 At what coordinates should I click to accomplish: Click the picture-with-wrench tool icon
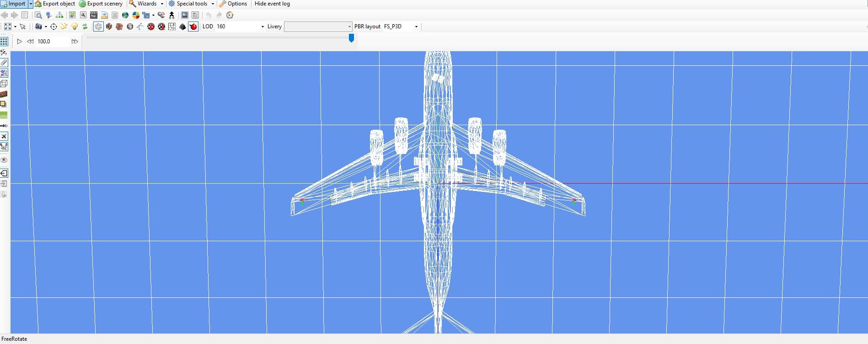tap(83, 15)
